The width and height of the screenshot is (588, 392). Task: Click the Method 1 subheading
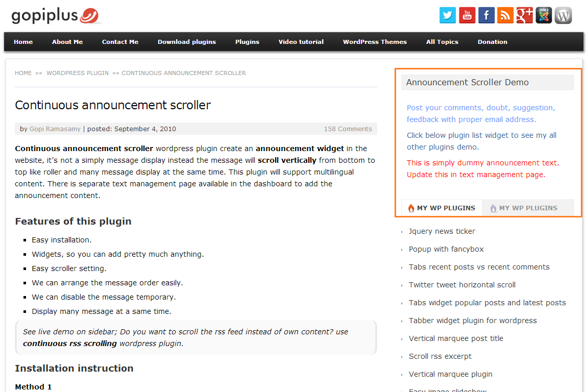pyautogui.click(x=33, y=387)
